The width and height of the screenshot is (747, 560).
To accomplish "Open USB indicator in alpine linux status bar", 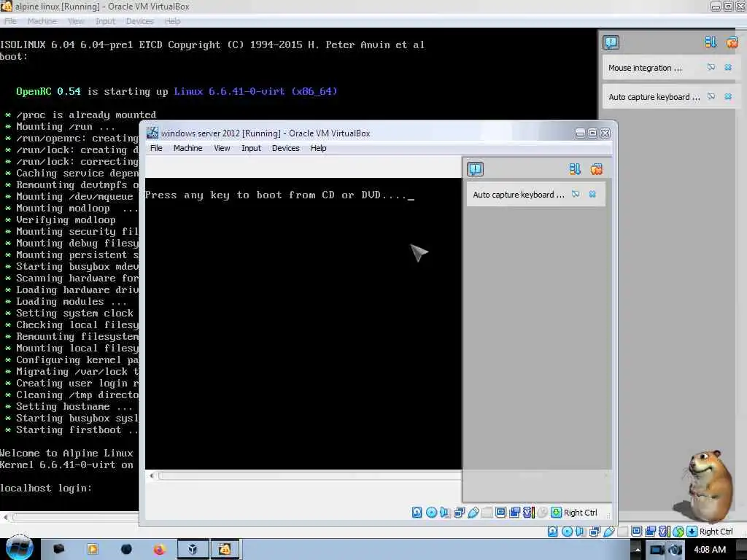I will coord(609,532).
